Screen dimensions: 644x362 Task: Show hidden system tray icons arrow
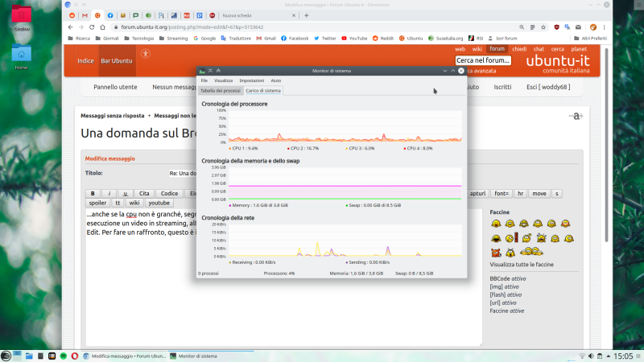pyautogui.click(x=609, y=356)
